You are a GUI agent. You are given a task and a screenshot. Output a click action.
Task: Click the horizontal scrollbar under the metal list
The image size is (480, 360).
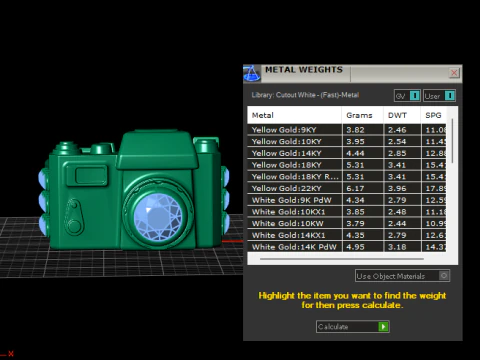click(x=342, y=259)
